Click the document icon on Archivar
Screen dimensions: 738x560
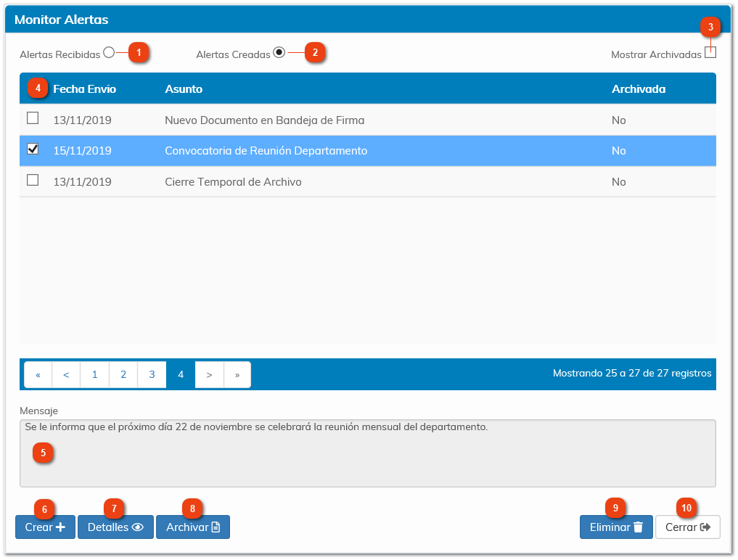click(x=216, y=527)
